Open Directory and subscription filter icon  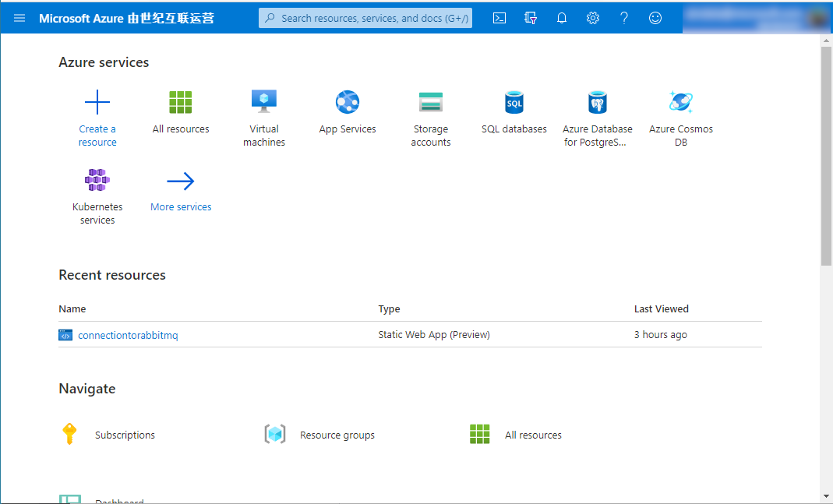[x=530, y=18]
